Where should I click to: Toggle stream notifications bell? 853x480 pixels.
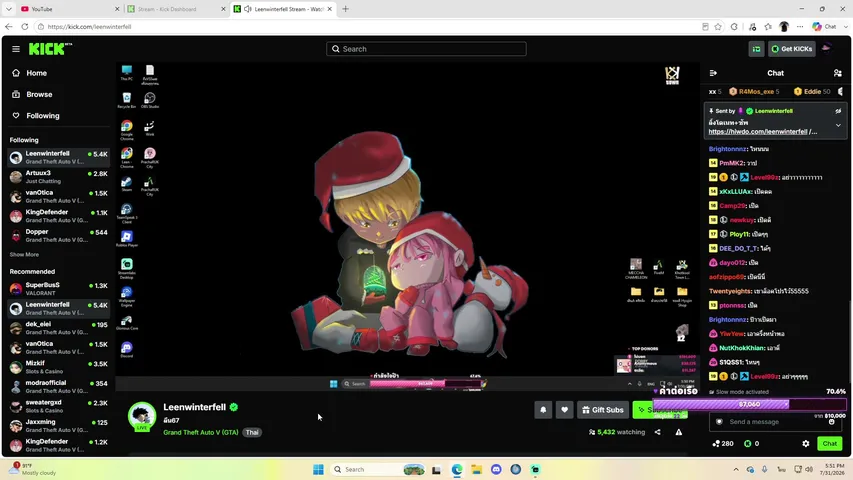click(543, 410)
